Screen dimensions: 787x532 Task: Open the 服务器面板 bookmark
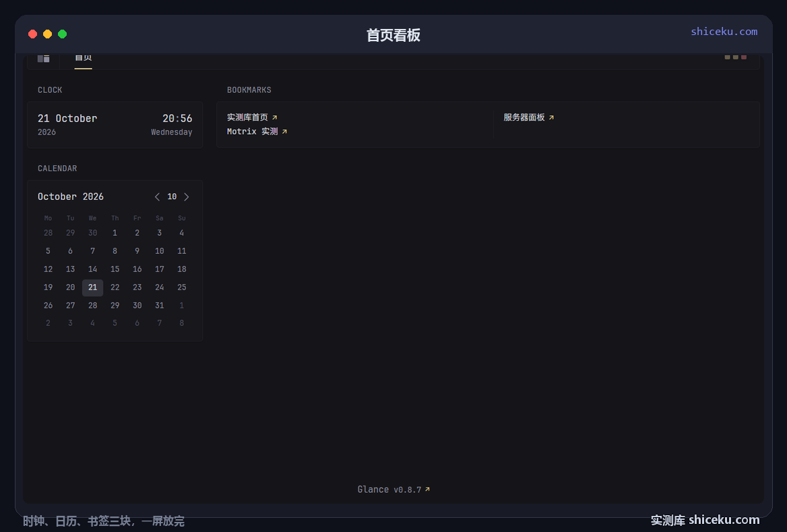(x=524, y=117)
